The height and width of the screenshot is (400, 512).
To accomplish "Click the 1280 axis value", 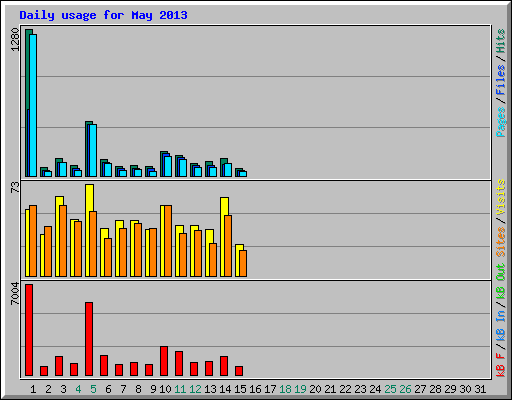I will tap(15, 40).
